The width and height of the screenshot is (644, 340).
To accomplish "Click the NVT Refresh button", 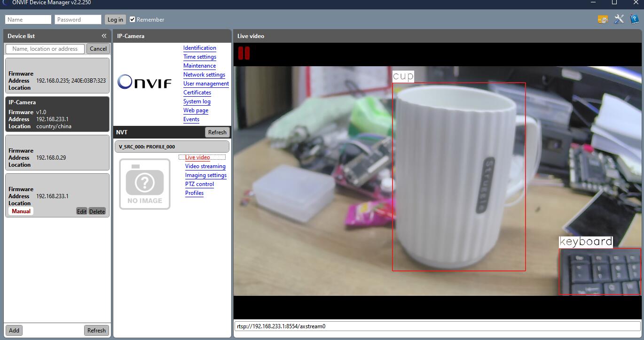I will pyautogui.click(x=217, y=132).
